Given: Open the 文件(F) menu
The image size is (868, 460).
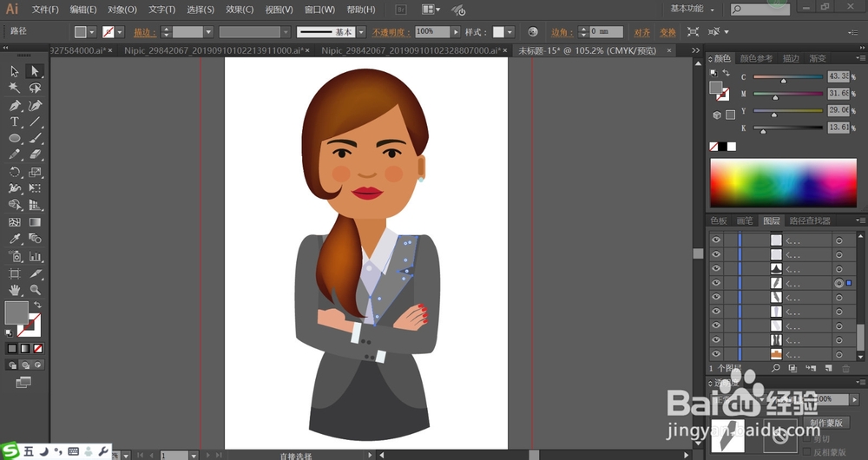Looking at the screenshot, I should pyautogui.click(x=45, y=10).
